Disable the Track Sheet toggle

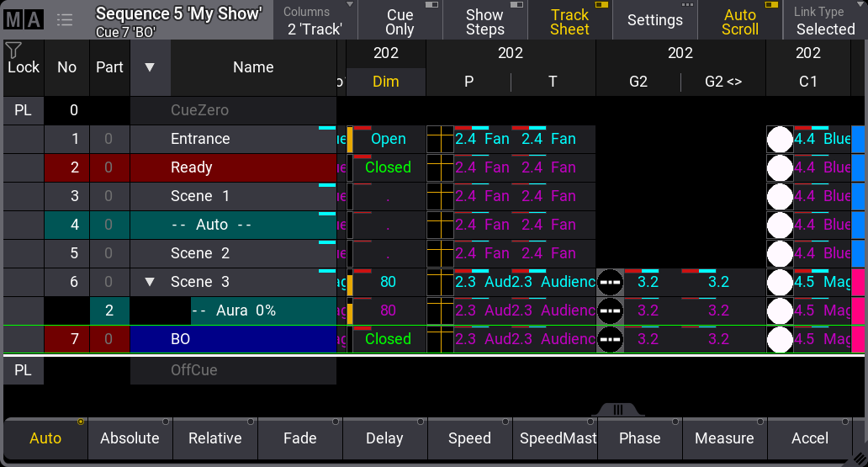click(569, 21)
